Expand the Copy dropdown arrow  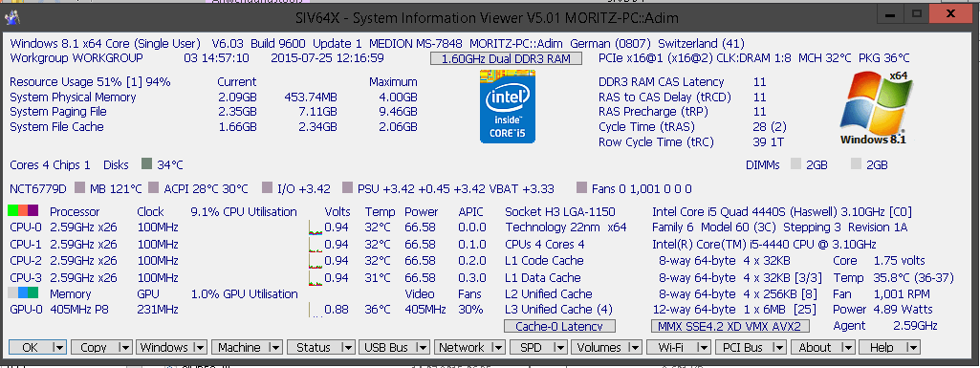124,347
